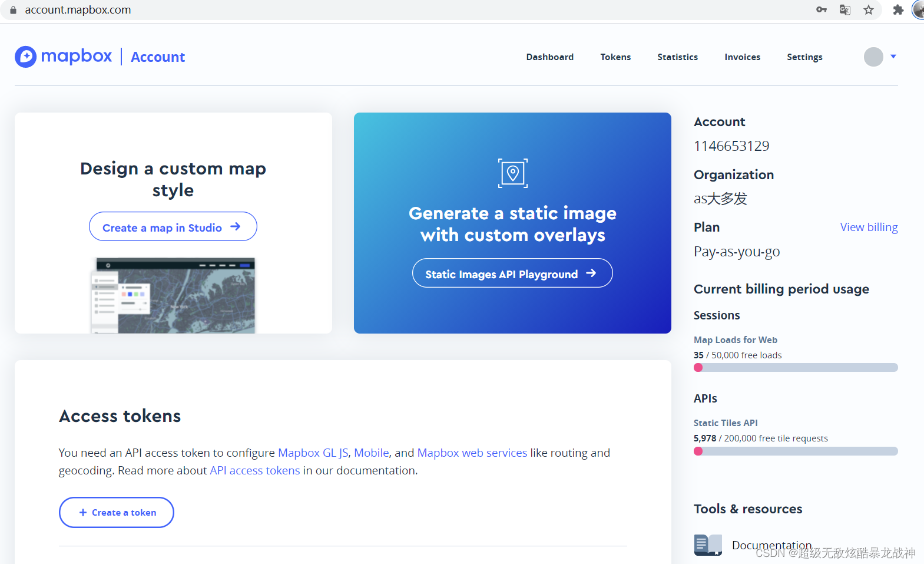Go to the Tokens page
The width and height of the screenshot is (924, 564).
[x=615, y=57]
